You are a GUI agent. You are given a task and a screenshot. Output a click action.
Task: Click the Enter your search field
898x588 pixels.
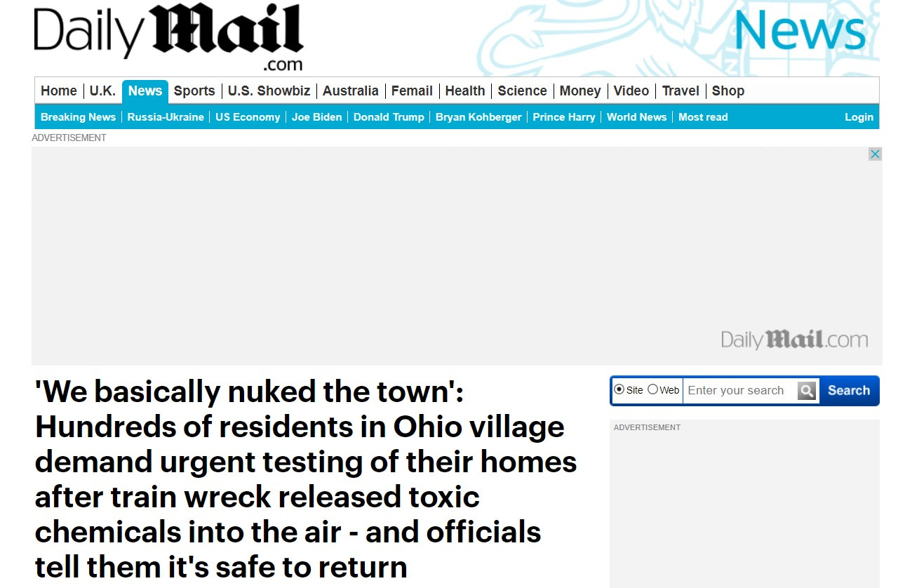pos(740,391)
